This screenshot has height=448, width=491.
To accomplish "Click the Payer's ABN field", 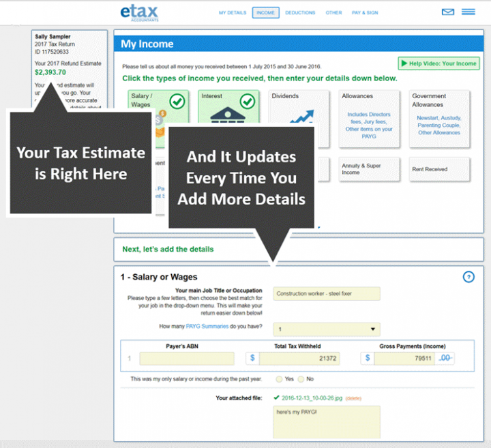I will 187,359.
